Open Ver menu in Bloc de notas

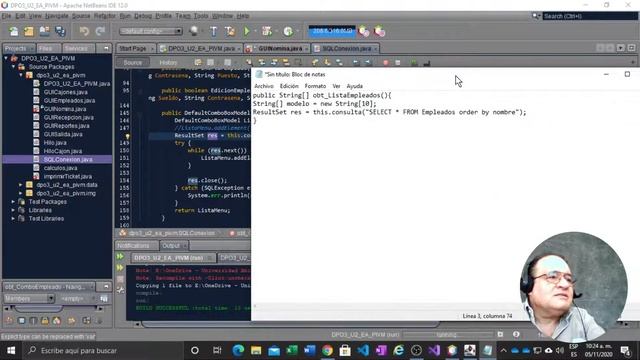(x=336, y=86)
